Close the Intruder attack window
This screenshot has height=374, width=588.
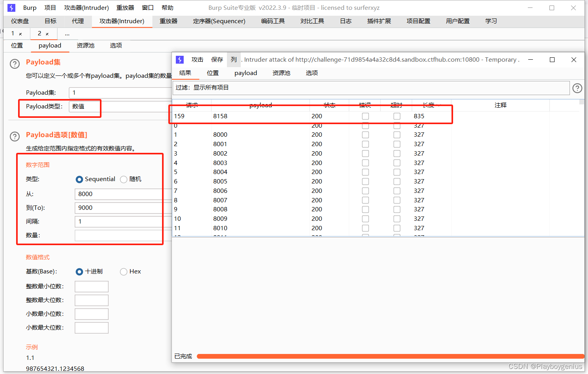click(x=574, y=60)
